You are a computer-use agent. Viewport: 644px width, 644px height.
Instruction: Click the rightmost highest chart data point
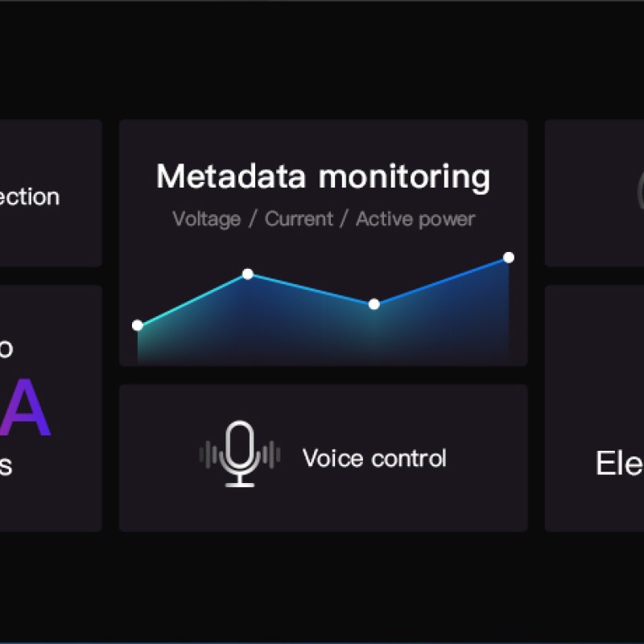coord(509,258)
